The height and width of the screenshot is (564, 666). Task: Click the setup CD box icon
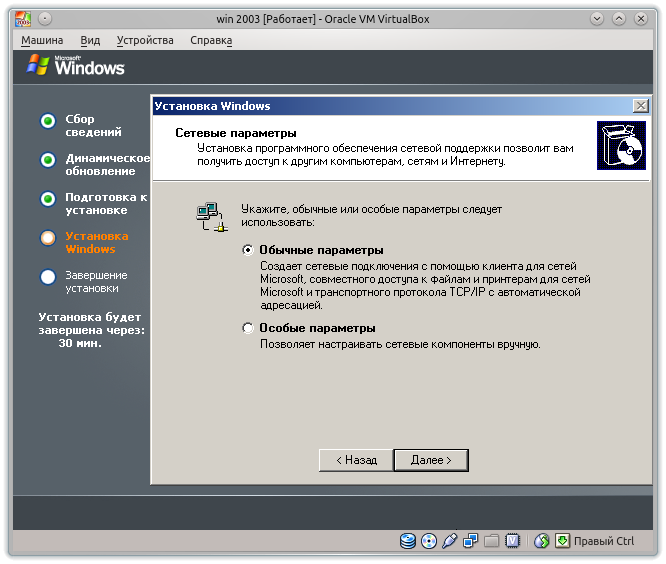click(621, 146)
